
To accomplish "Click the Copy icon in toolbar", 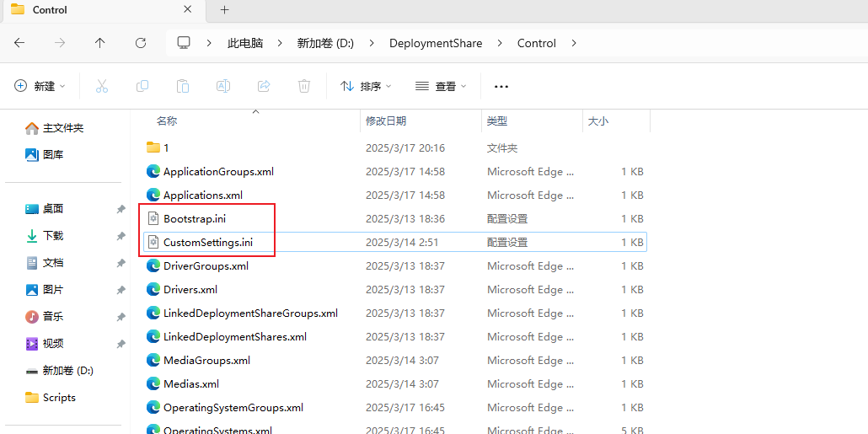I will pyautogui.click(x=142, y=86).
